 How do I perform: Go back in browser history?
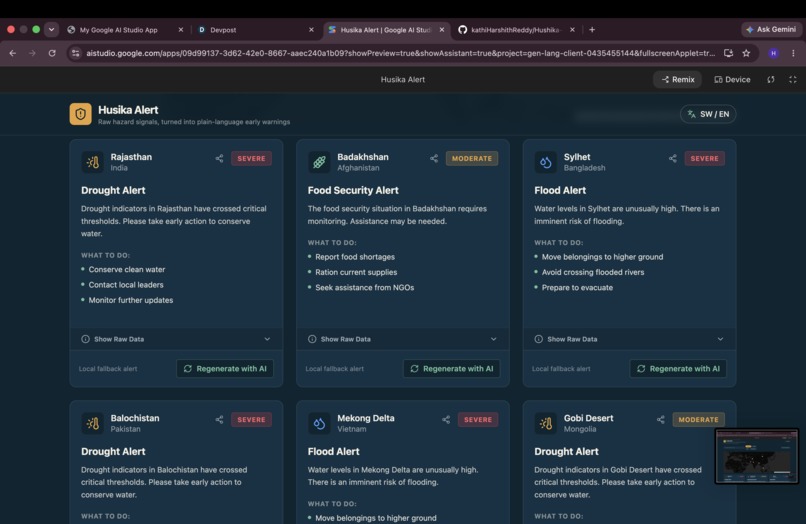(x=13, y=53)
